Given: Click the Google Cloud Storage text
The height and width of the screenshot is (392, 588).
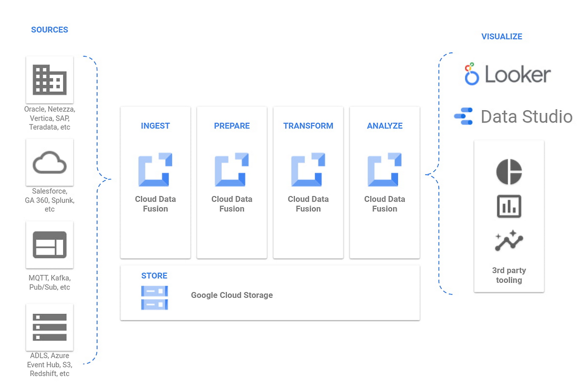Looking at the screenshot, I should coord(232,295).
